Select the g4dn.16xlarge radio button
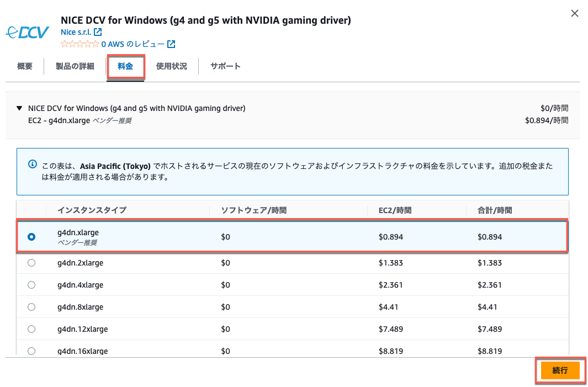Viewport: 588px width, 387px height. (31, 351)
